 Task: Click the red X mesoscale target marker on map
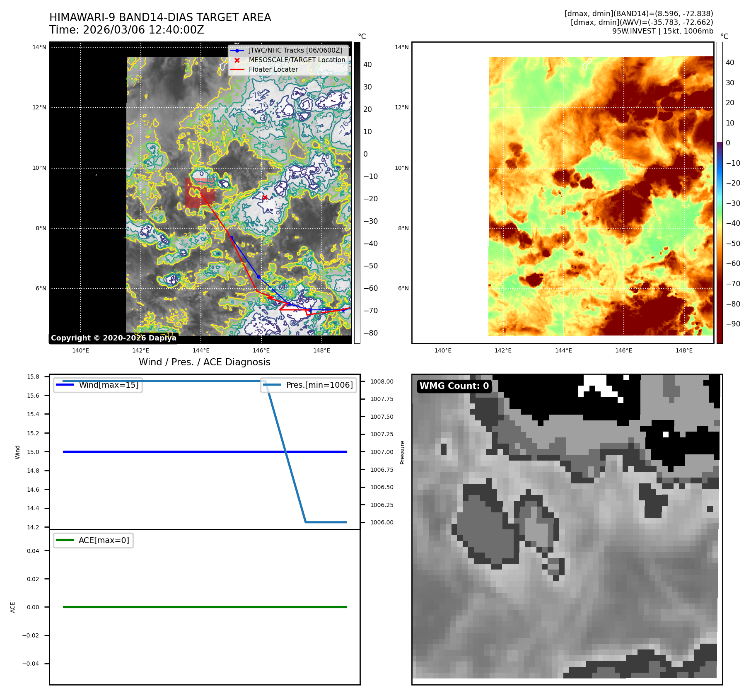tap(265, 198)
